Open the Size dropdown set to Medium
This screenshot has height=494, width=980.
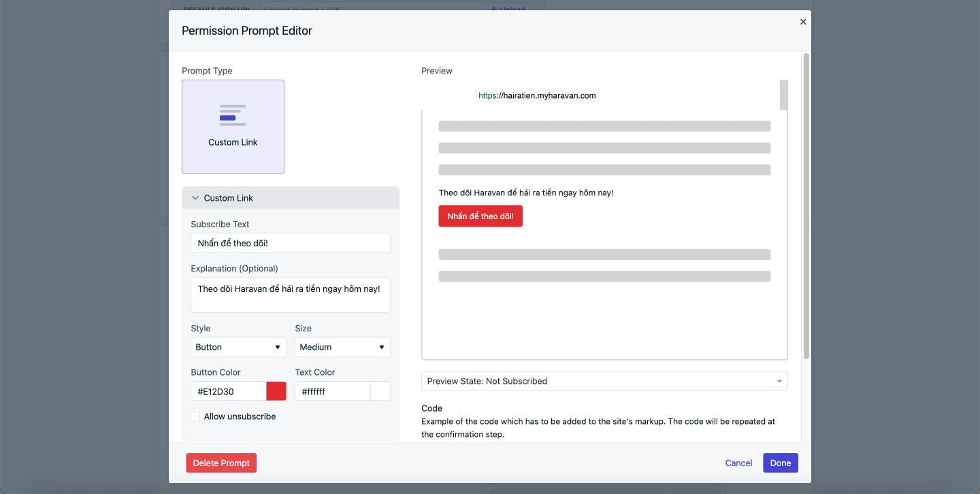342,347
